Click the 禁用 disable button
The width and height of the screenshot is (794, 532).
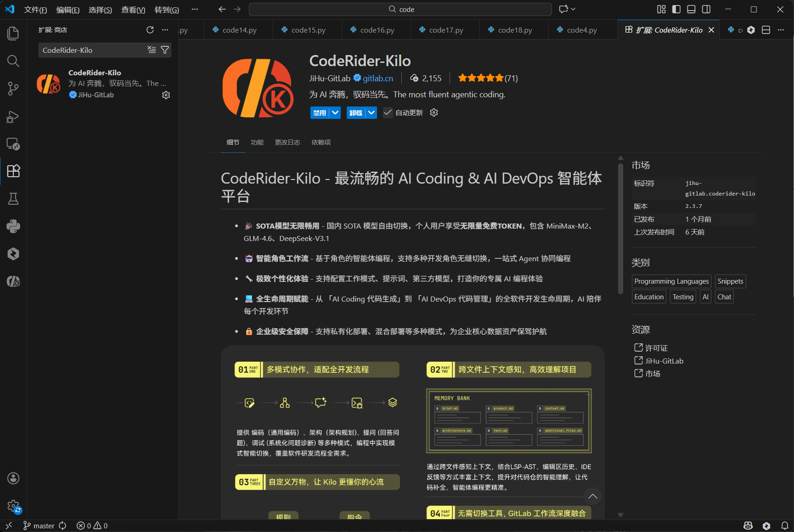[x=320, y=113]
